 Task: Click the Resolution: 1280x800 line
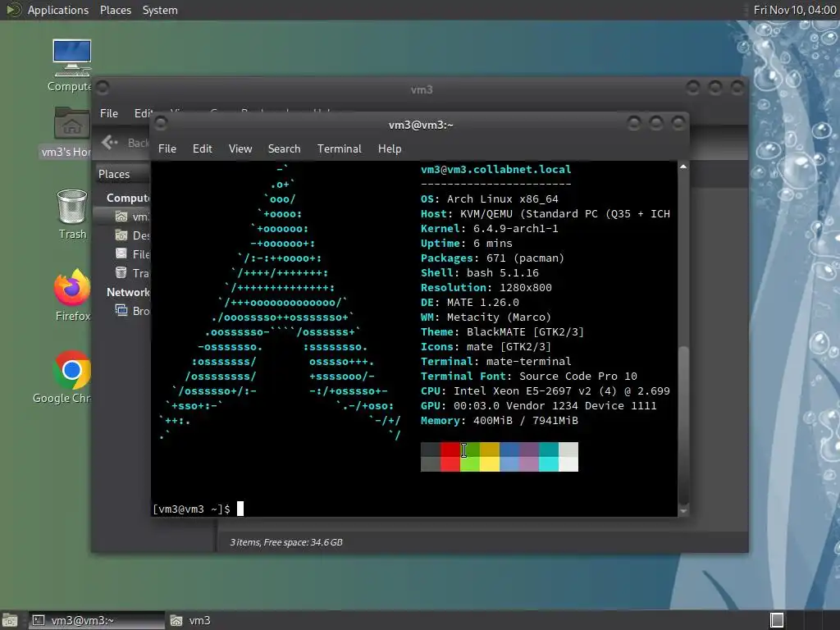coord(486,287)
